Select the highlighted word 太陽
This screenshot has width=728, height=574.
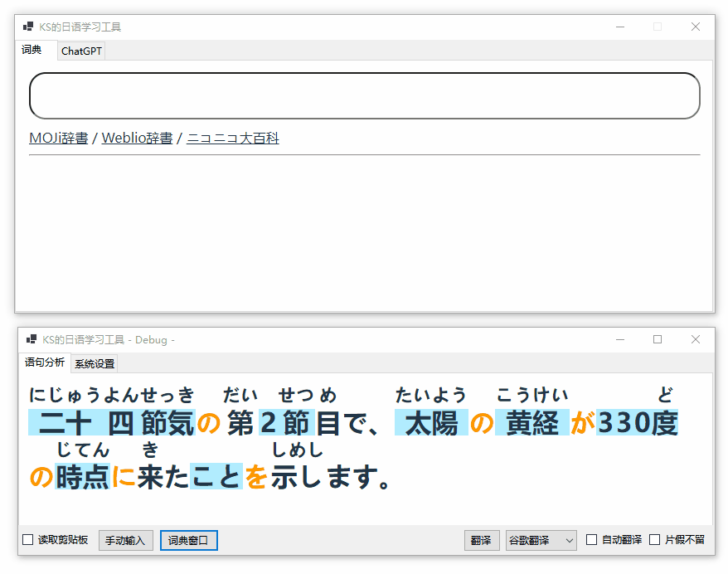pyautogui.click(x=431, y=423)
